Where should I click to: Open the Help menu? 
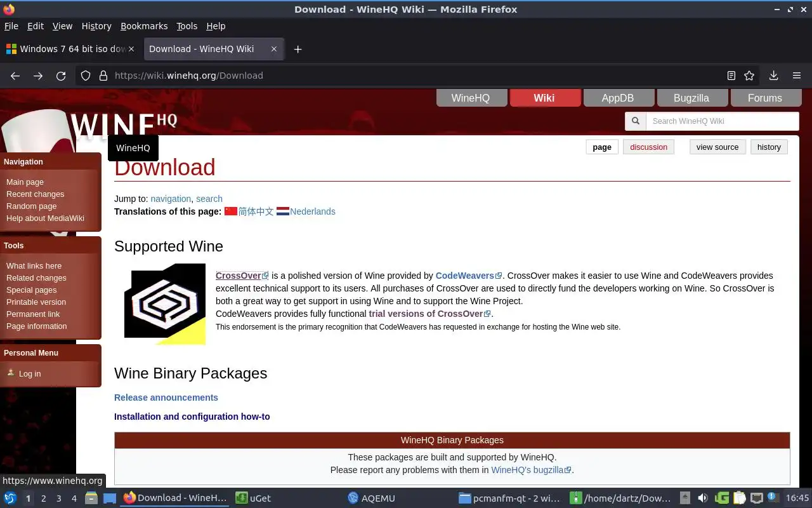(x=216, y=26)
